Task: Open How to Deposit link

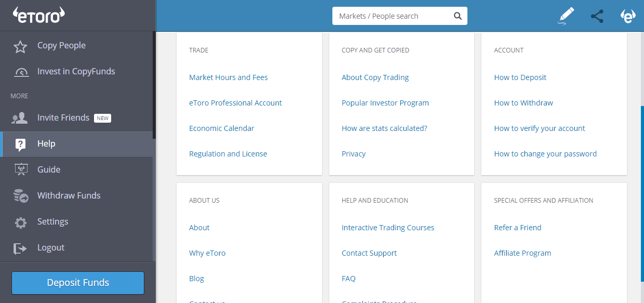Action: coord(520,77)
